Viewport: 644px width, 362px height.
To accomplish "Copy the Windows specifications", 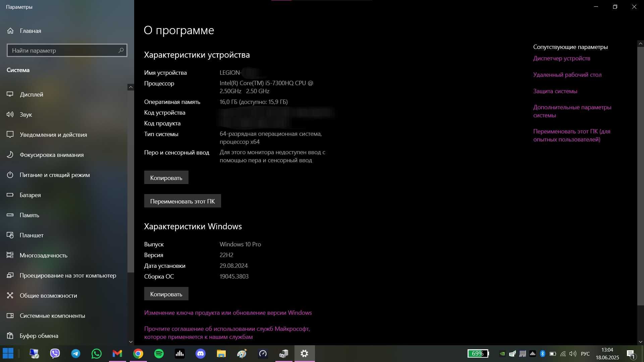I will 166,294.
